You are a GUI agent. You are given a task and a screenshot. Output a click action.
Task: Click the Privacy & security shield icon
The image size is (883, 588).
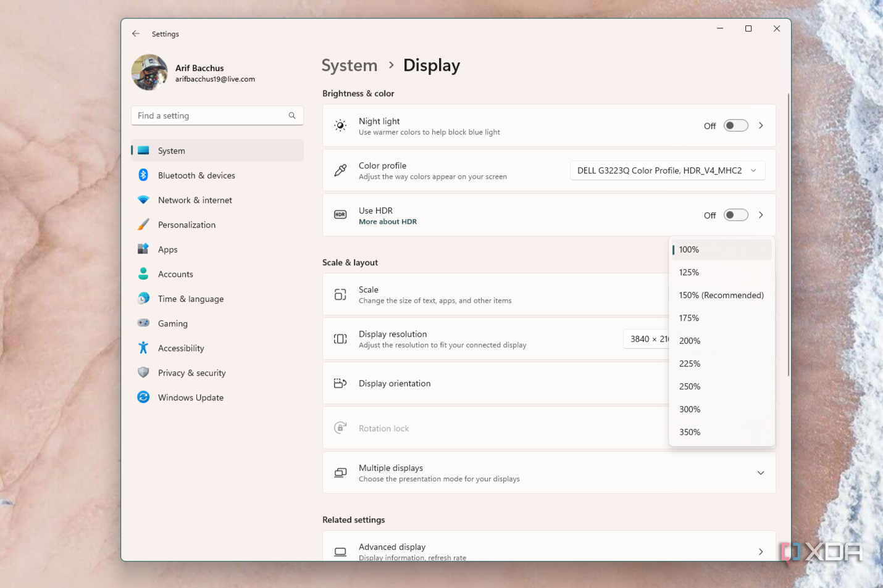pyautogui.click(x=143, y=373)
